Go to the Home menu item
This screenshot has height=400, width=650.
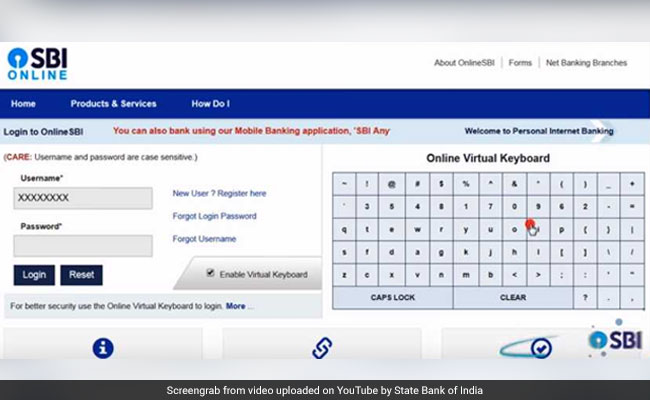(x=23, y=104)
